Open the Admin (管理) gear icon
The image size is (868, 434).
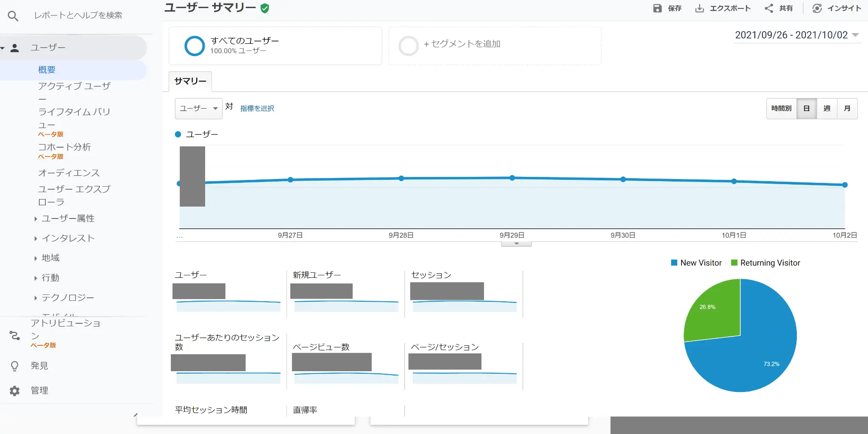click(15, 391)
